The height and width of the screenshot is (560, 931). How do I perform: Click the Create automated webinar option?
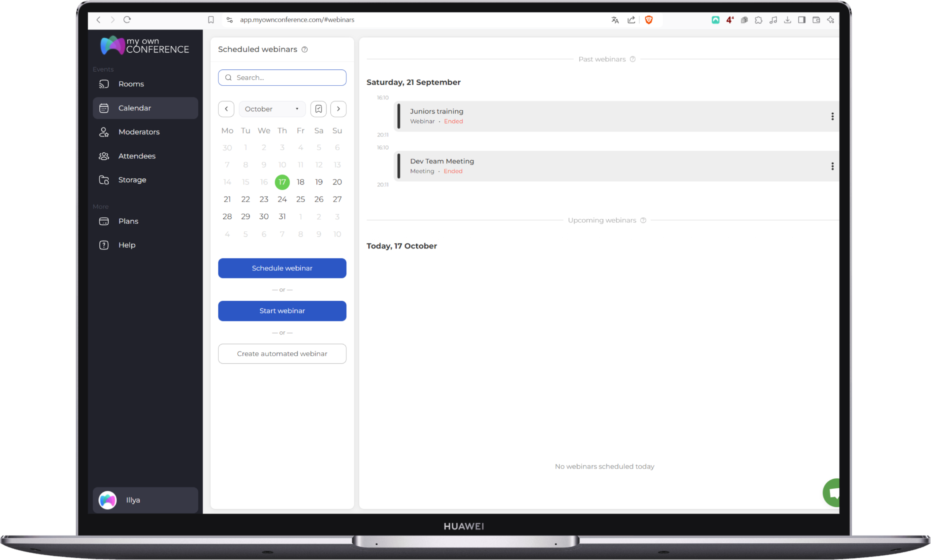click(x=282, y=353)
